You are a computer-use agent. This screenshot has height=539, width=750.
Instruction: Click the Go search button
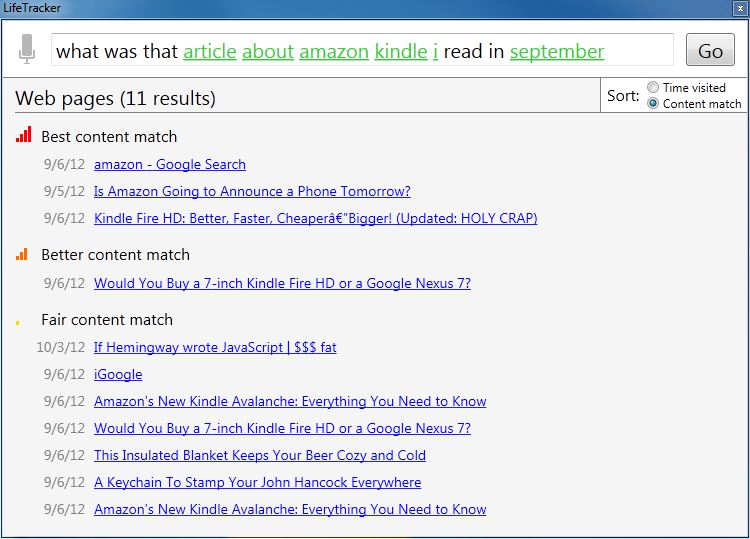pos(710,50)
